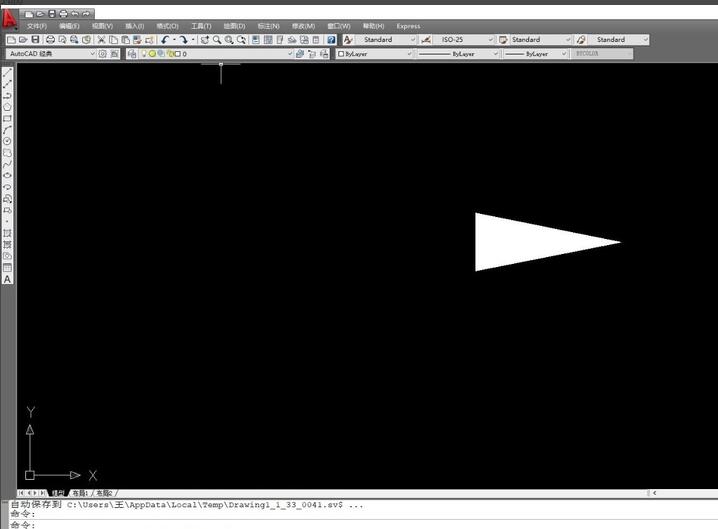Toggle layer 0 on/off lightbulb icon
The width and height of the screenshot is (718, 529).
coord(146,54)
